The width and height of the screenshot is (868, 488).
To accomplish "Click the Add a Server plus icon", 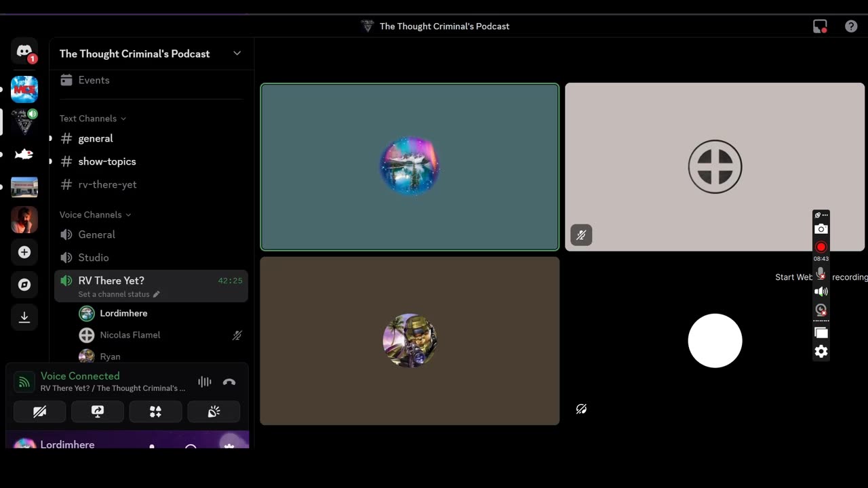I will 24,252.
